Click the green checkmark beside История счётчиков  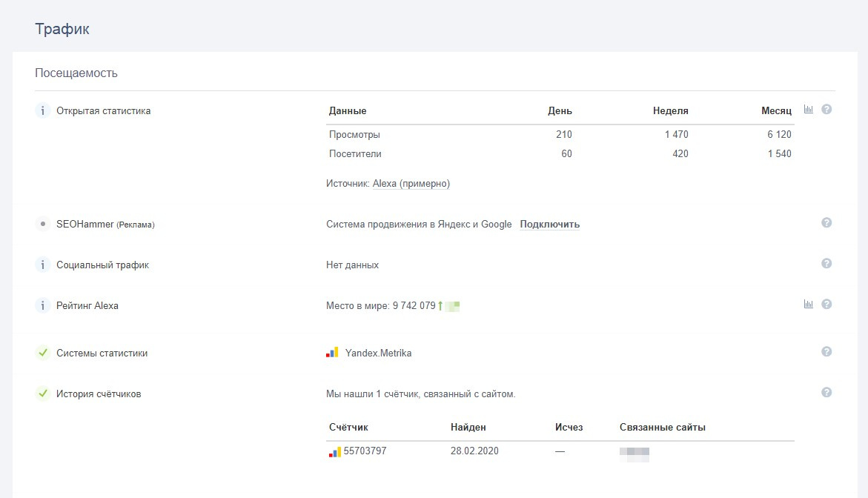coord(43,394)
